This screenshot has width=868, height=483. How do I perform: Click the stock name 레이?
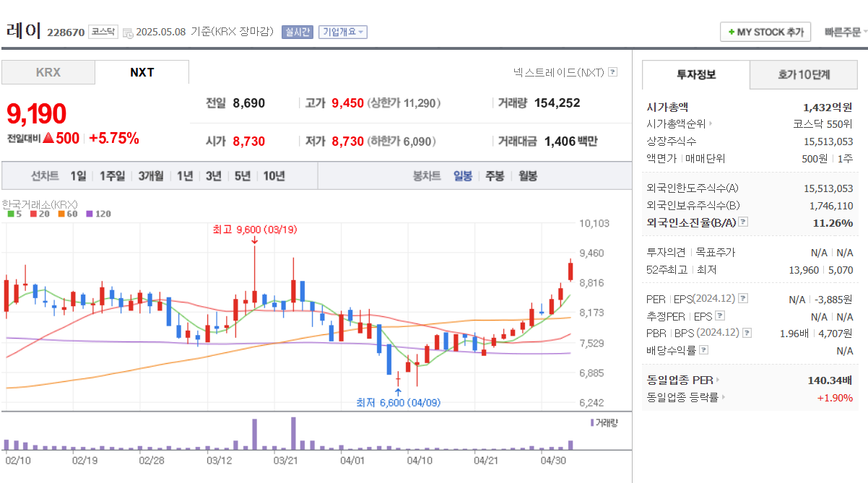(23, 31)
